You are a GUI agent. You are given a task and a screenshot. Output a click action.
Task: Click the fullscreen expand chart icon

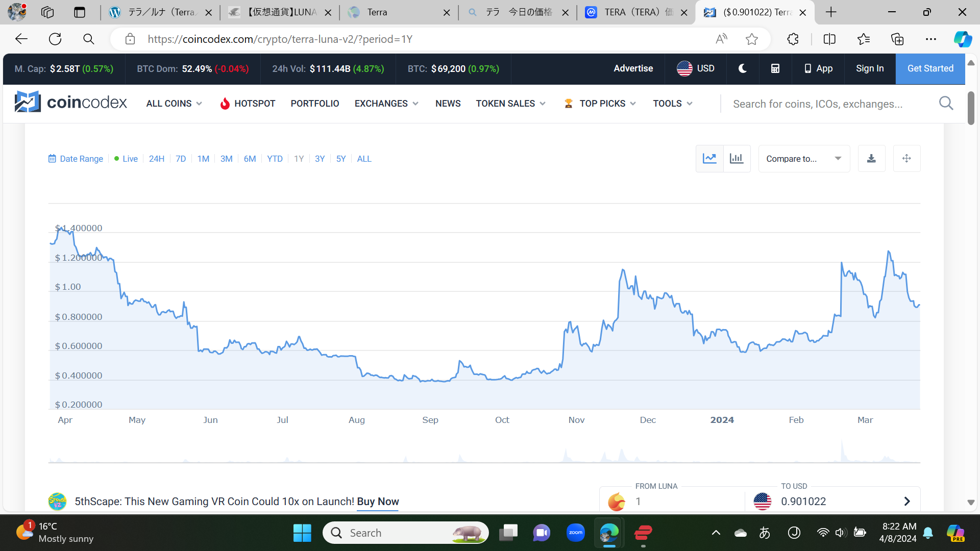point(906,159)
